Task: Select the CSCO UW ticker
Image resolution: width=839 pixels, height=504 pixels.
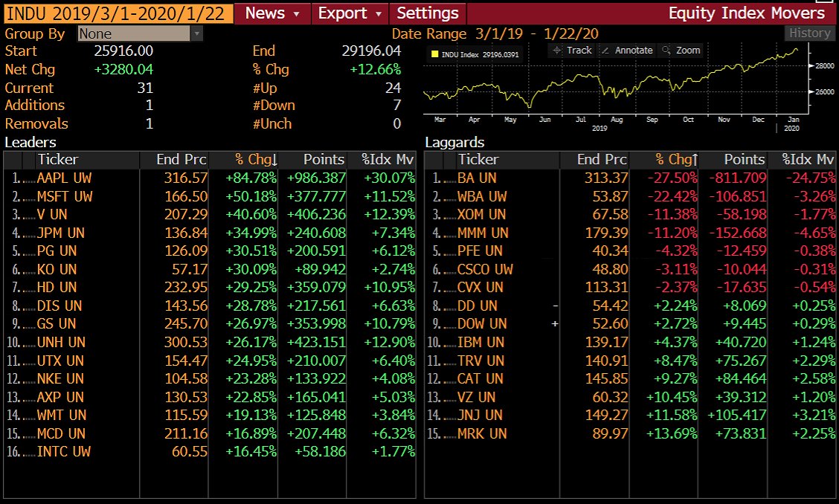Action: tap(485, 269)
